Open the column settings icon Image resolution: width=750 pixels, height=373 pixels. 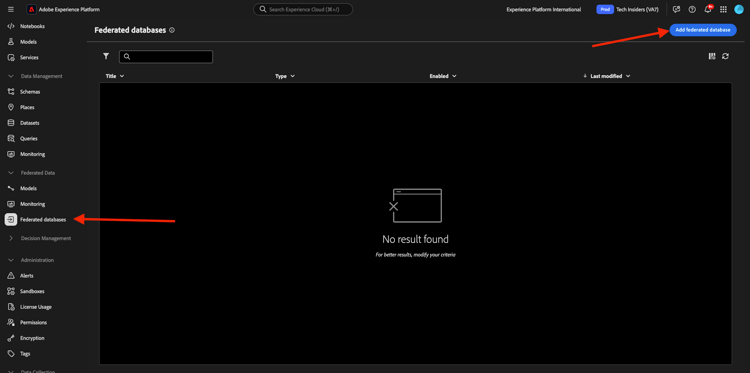click(712, 56)
